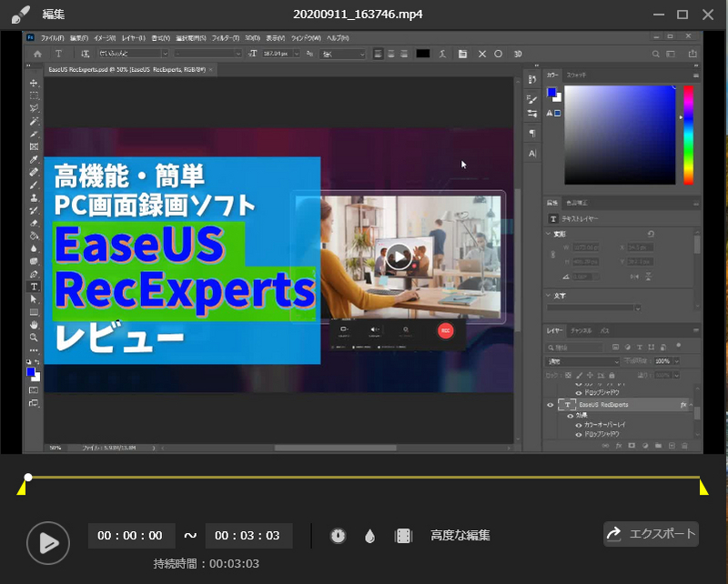Viewport: 728px width, 584px height.
Task: Open the Warp Text icon
Action: (x=442, y=54)
